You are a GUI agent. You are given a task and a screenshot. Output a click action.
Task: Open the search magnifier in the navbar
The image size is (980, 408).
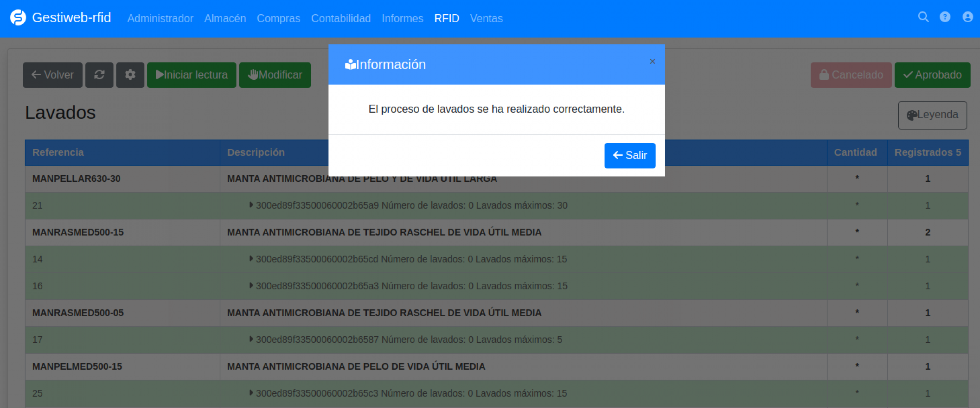pos(923,17)
